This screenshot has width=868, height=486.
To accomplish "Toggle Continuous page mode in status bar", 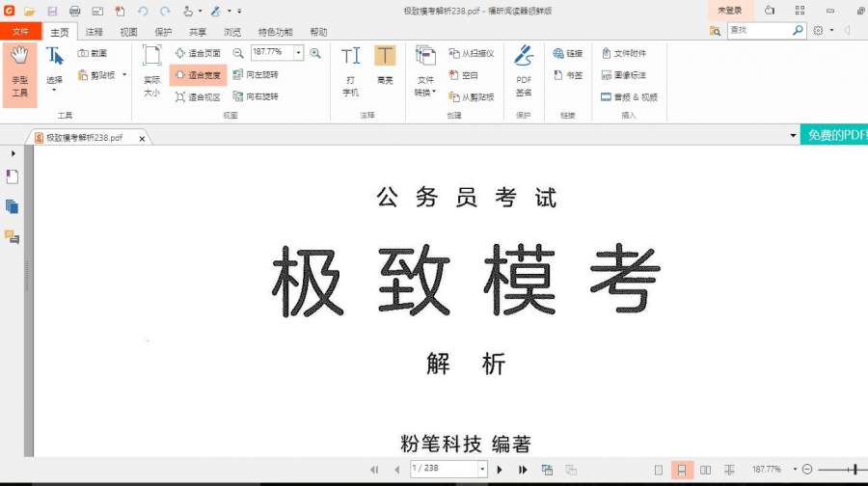I will [x=682, y=470].
